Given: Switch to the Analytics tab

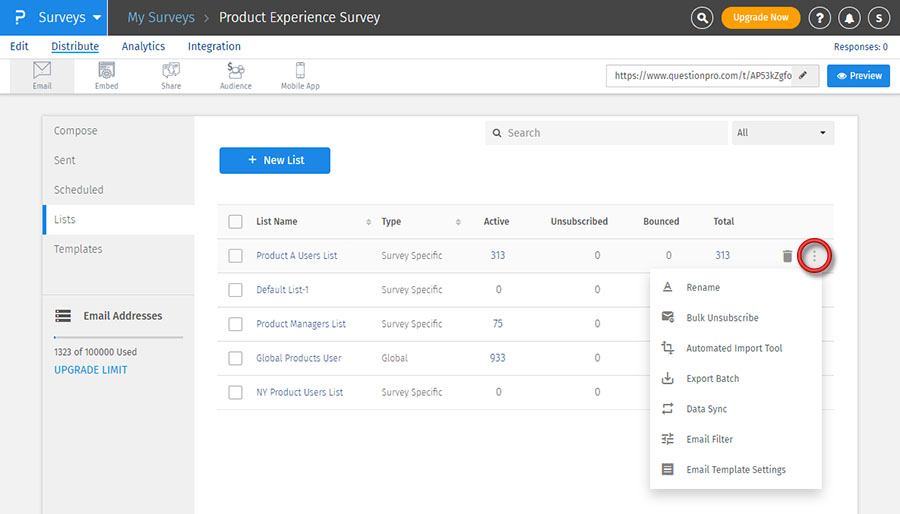Looking at the screenshot, I should point(143,46).
